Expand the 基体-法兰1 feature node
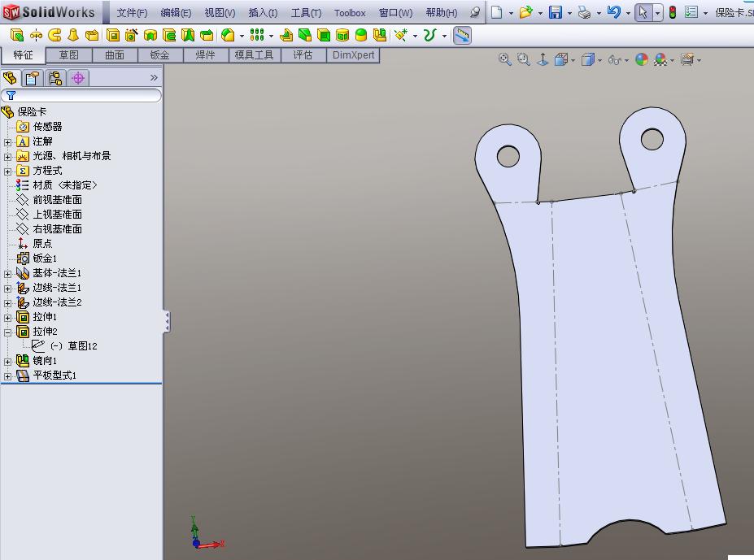 click(x=7, y=274)
